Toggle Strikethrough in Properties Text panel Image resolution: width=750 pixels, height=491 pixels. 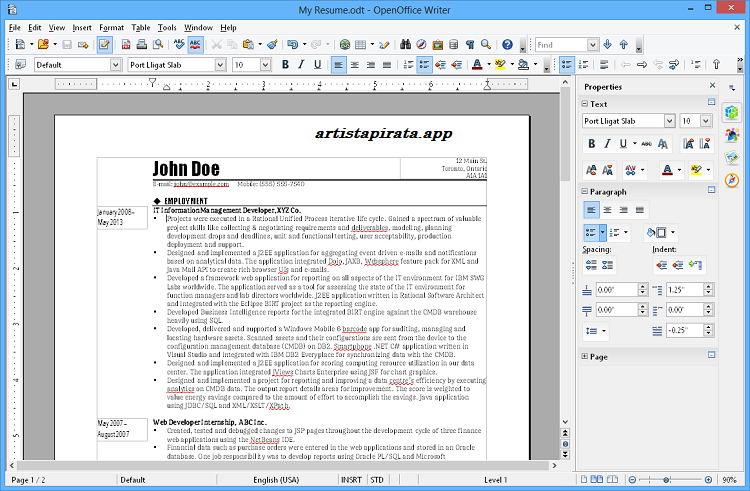click(x=647, y=143)
